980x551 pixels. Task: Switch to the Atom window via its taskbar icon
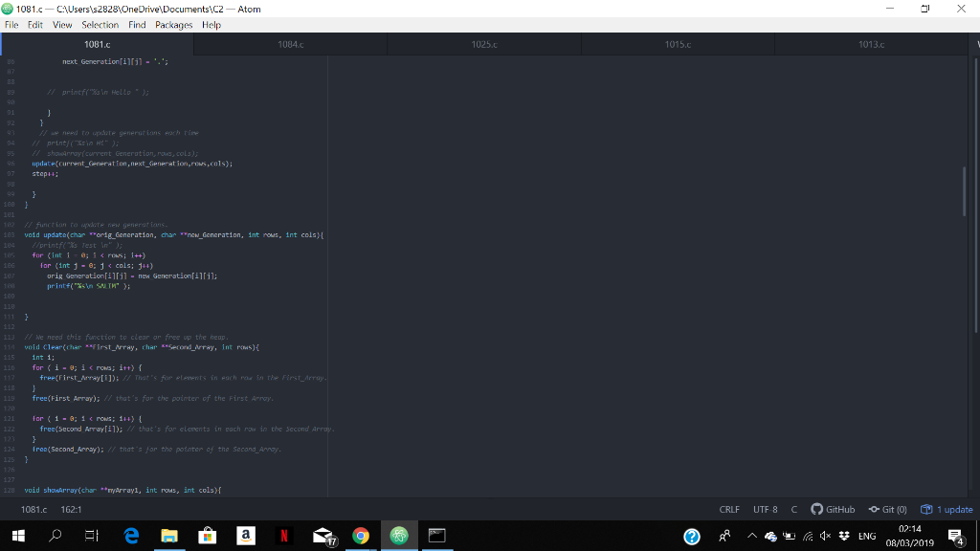tap(398, 536)
